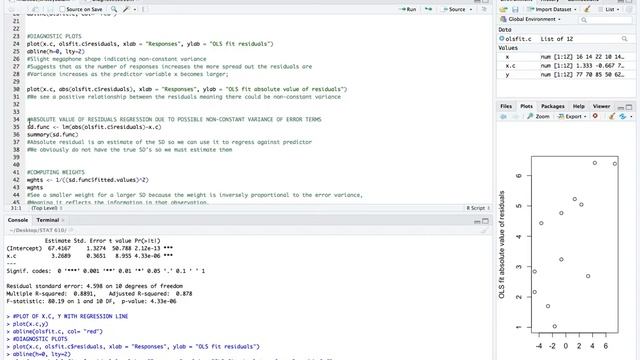640x360 pixels.
Task: Open the (Top Level) scope navigator
Action: coord(47,208)
